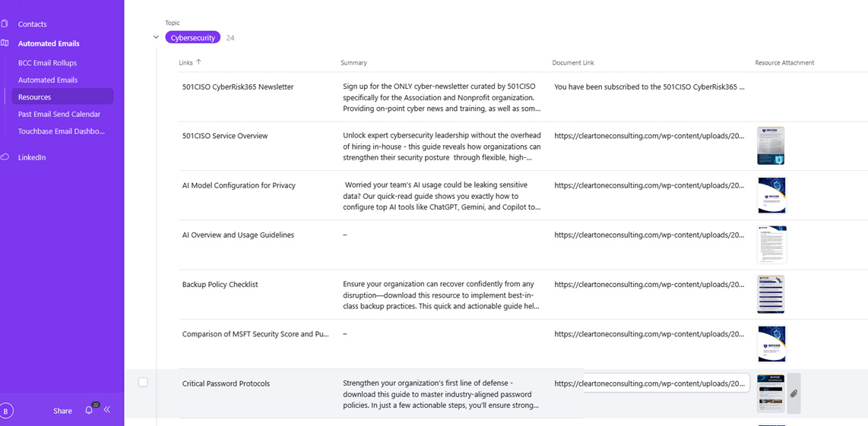Viewport: 868px width, 426px height.
Task: Click the LinkedIn cloud icon
Action: (x=5, y=157)
